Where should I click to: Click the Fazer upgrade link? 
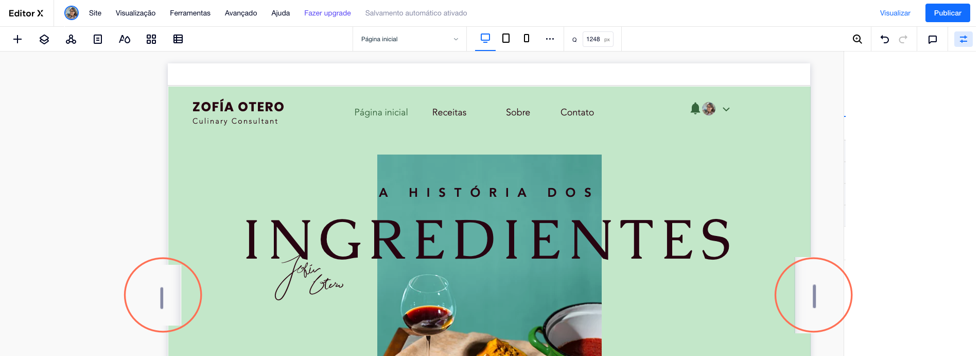click(327, 13)
